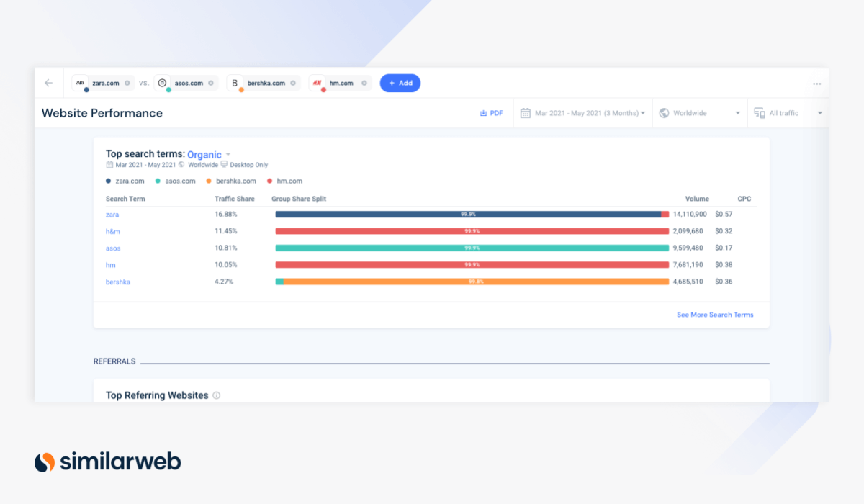Click See More Search Terms link
864x504 pixels.
(x=715, y=315)
